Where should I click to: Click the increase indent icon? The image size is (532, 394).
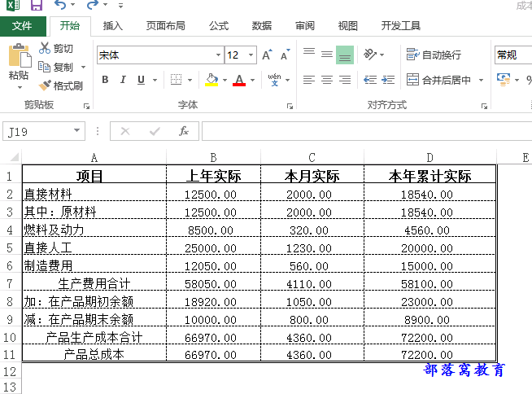[x=388, y=80]
